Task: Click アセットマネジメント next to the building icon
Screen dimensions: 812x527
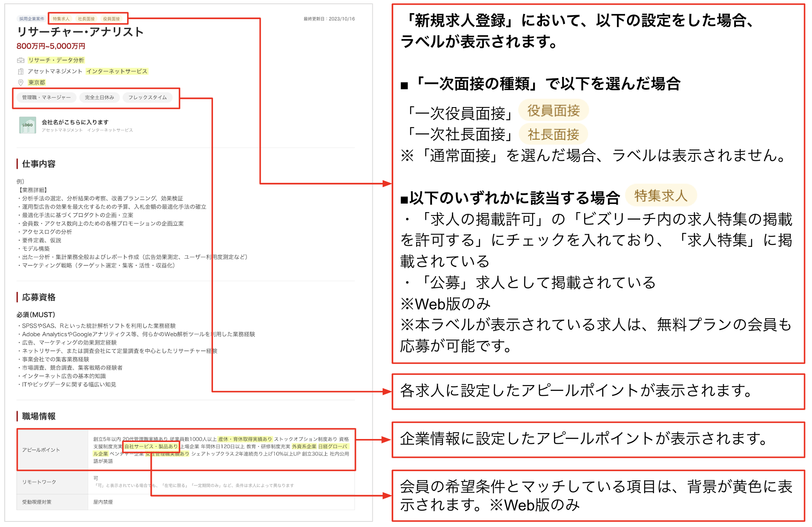Action: pyautogui.click(x=55, y=71)
